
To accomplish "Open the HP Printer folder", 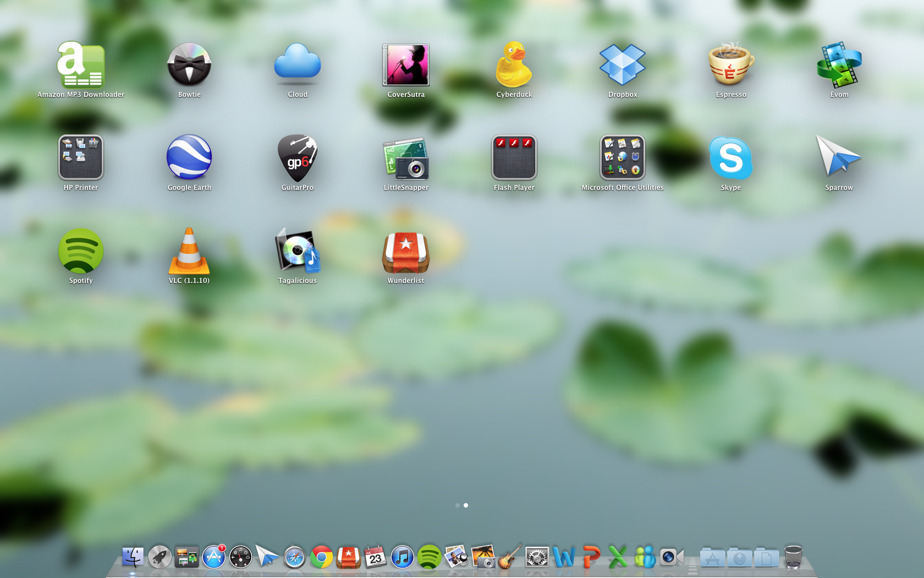I will [81, 157].
